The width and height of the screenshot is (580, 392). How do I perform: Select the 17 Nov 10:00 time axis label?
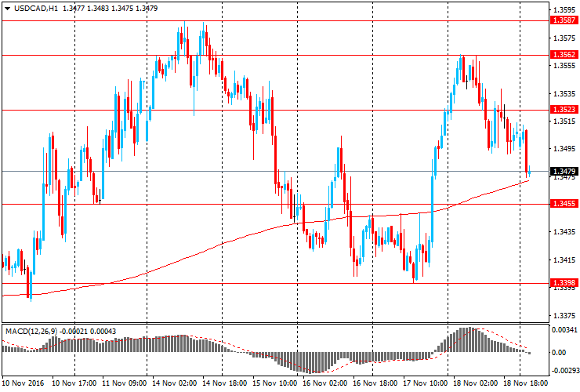tap(425, 383)
